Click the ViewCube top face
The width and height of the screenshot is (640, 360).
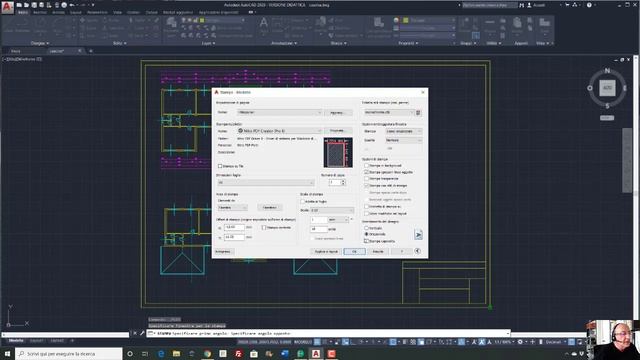point(607,88)
